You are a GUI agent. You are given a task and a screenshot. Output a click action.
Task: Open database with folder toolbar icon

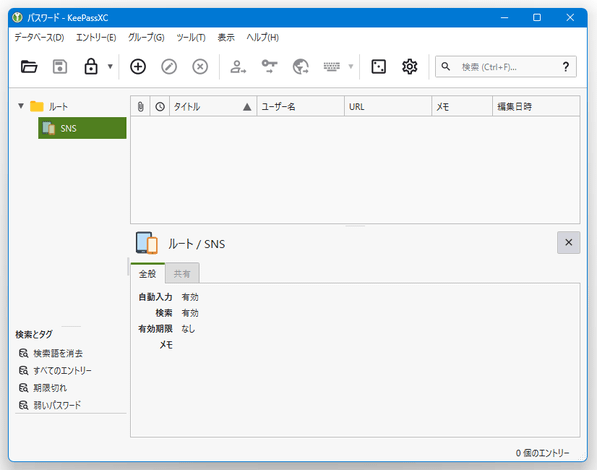point(29,67)
